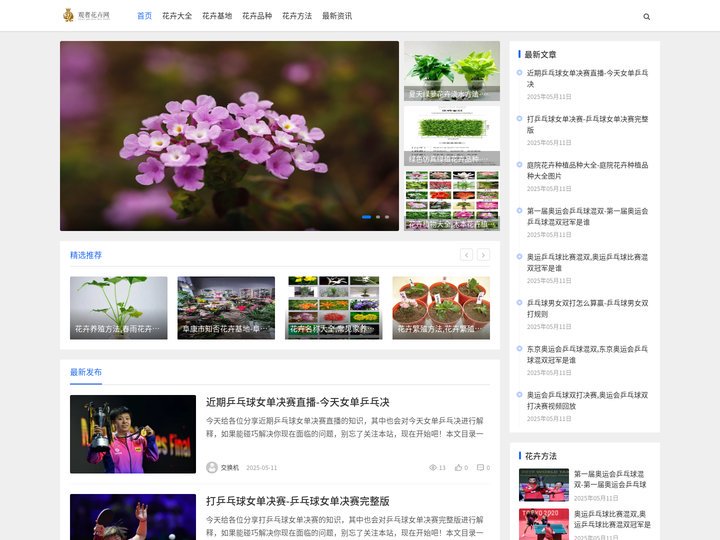The width and height of the screenshot is (720, 540).
Task: Open the 最新资讯 nav item
Action: [x=337, y=16]
